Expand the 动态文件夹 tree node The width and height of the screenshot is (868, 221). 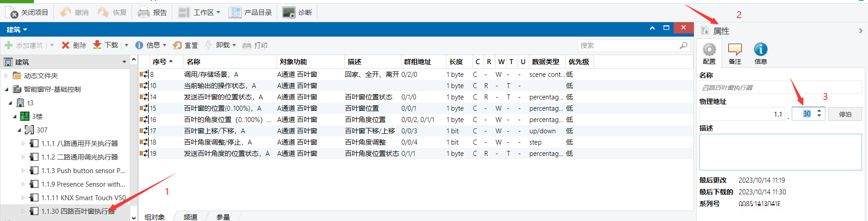(x=6, y=75)
